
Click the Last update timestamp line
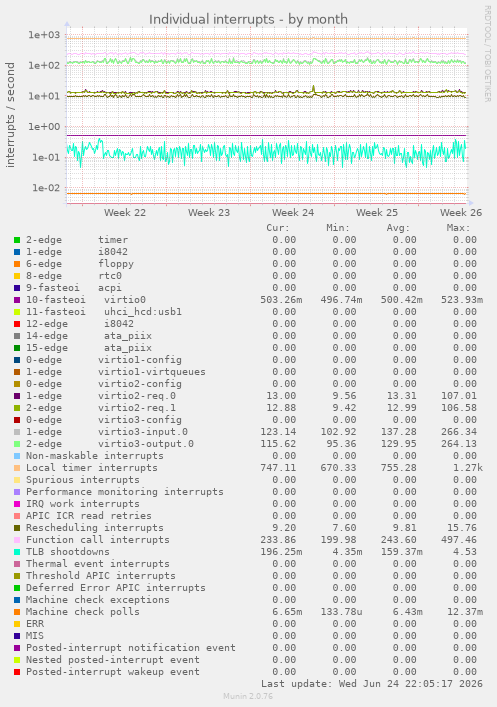(x=372, y=684)
